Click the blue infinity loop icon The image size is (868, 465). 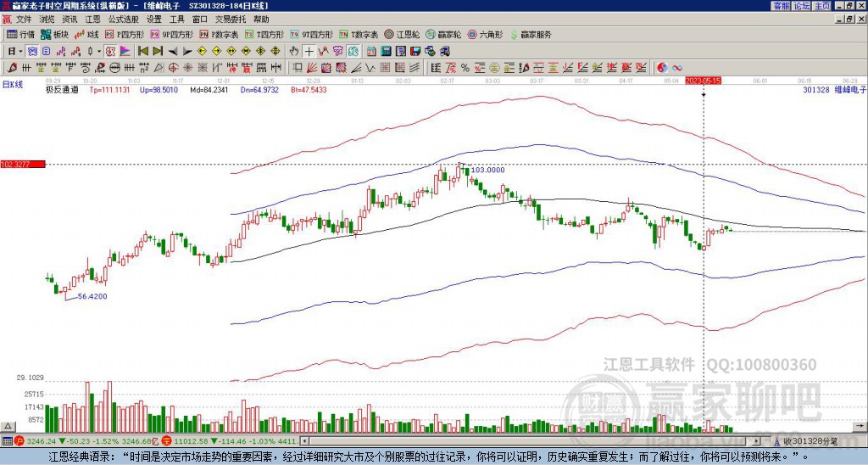677,68
